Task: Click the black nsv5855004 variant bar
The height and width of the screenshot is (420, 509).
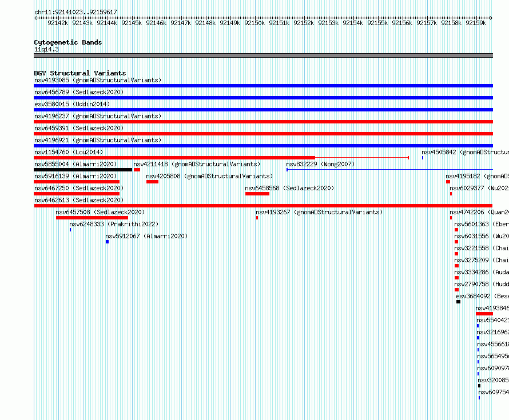Action: 83,170
